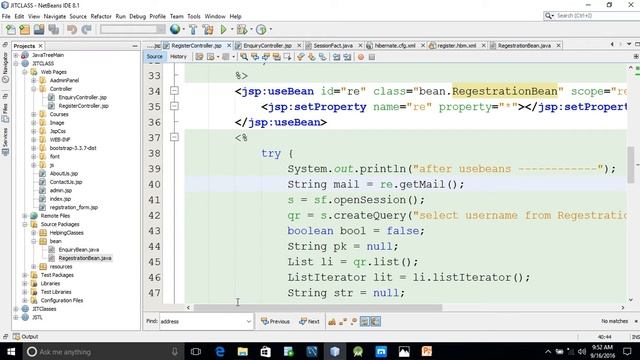Viewport: 640px width, 360px height.
Task: Click the Windows Start button
Action: point(11,351)
